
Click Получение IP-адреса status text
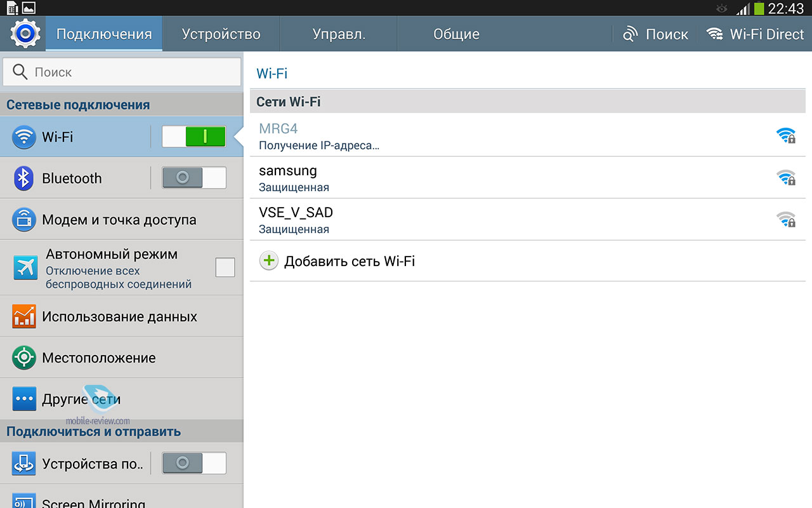point(319,145)
